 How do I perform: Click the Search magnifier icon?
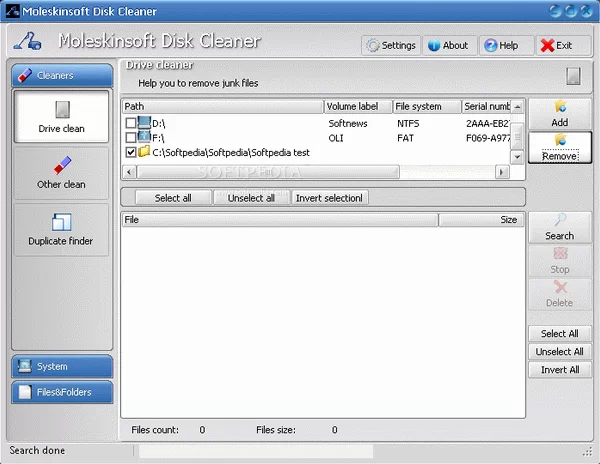[x=560, y=220]
